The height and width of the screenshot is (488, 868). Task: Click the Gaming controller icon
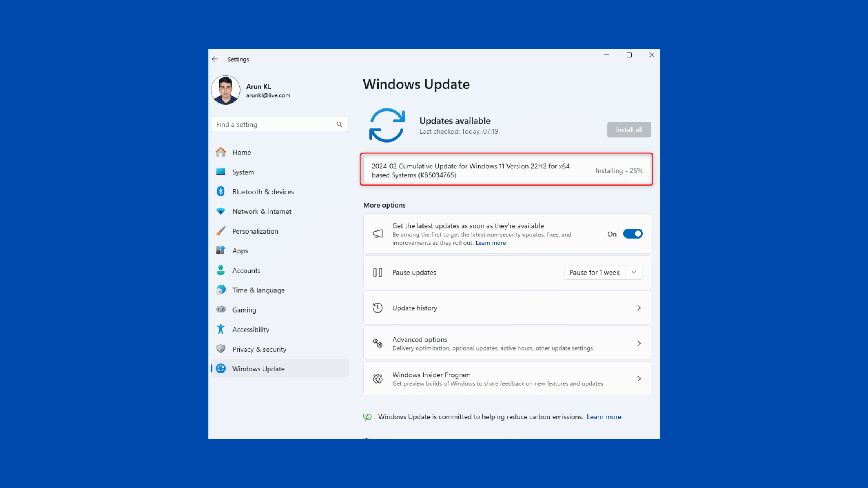220,309
